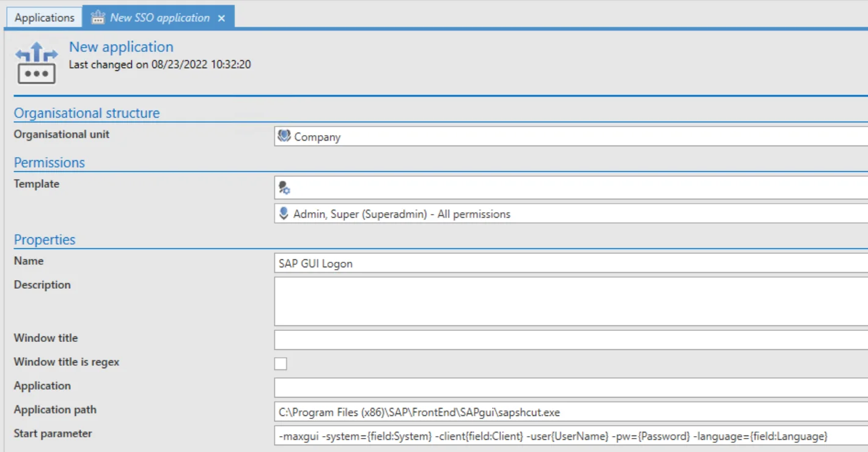Viewport: 868px width, 452px height.
Task: Open the Organisational unit Company field
Action: [x=571, y=136]
